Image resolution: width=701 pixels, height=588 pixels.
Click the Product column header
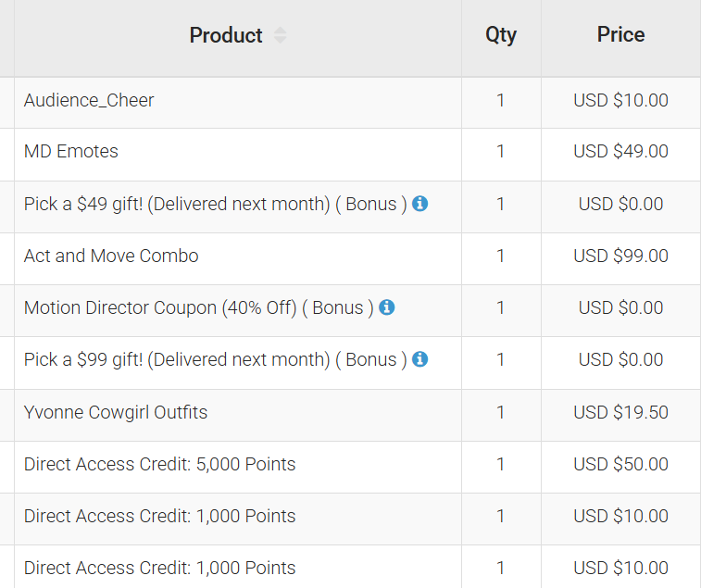click(x=226, y=36)
